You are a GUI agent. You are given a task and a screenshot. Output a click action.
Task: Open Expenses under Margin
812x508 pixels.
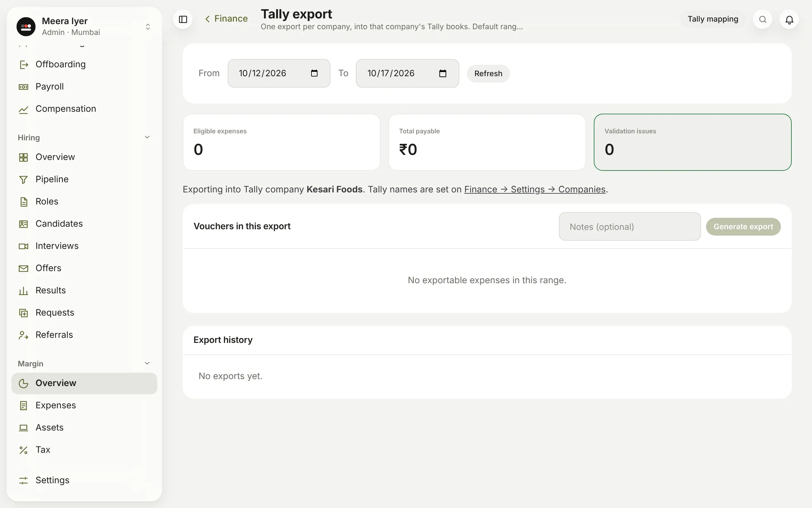pos(84,405)
